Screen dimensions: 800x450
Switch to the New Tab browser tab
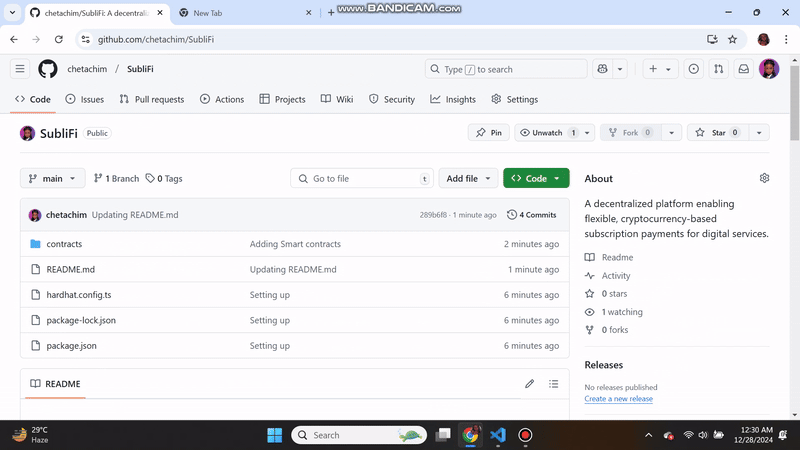point(245,13)
